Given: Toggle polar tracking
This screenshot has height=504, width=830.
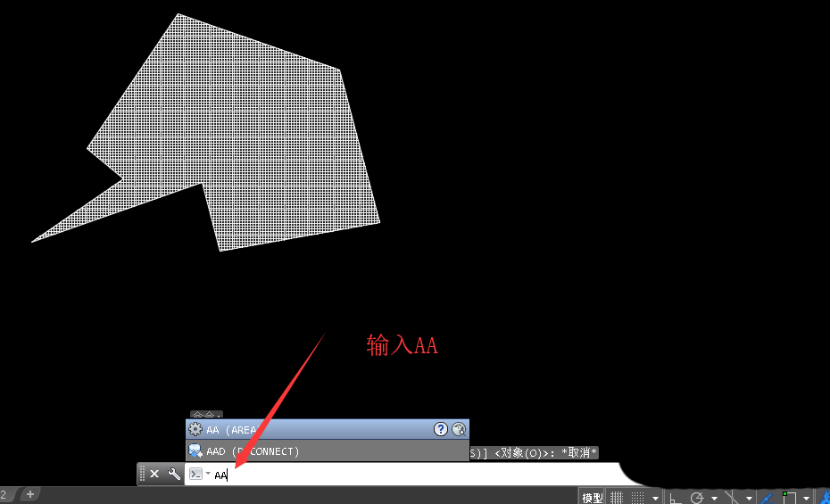Looking at the screenshot, I should click(x=697, y=498).
